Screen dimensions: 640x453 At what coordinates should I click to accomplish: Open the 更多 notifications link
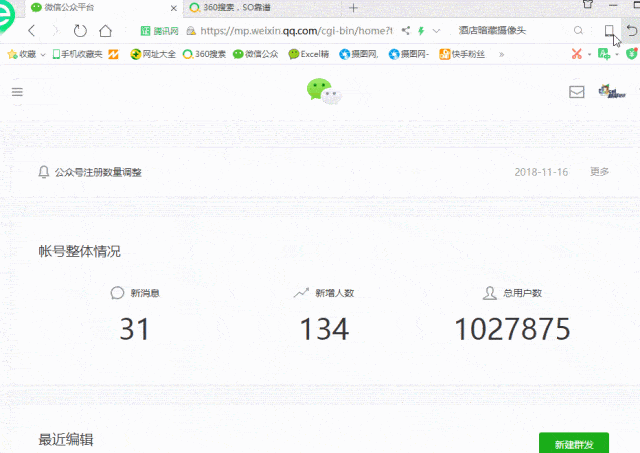599,172
